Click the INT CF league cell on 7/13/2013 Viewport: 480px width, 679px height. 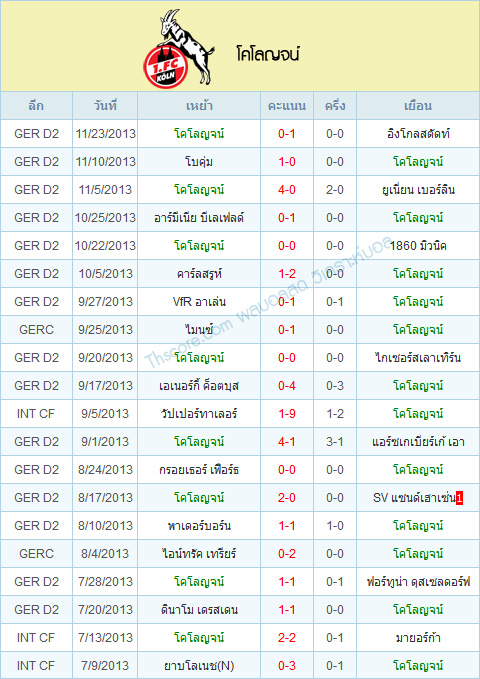(36, 638)
